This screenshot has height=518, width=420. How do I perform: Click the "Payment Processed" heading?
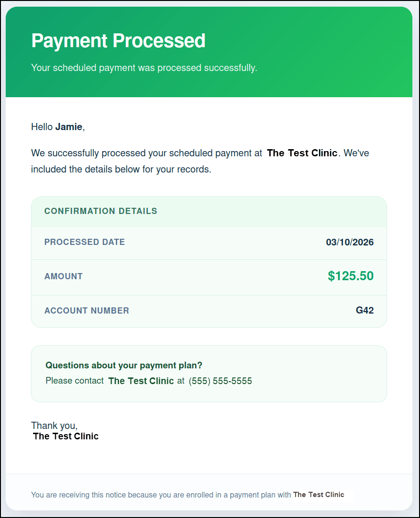pyautogui.click(x=118, y=41)
